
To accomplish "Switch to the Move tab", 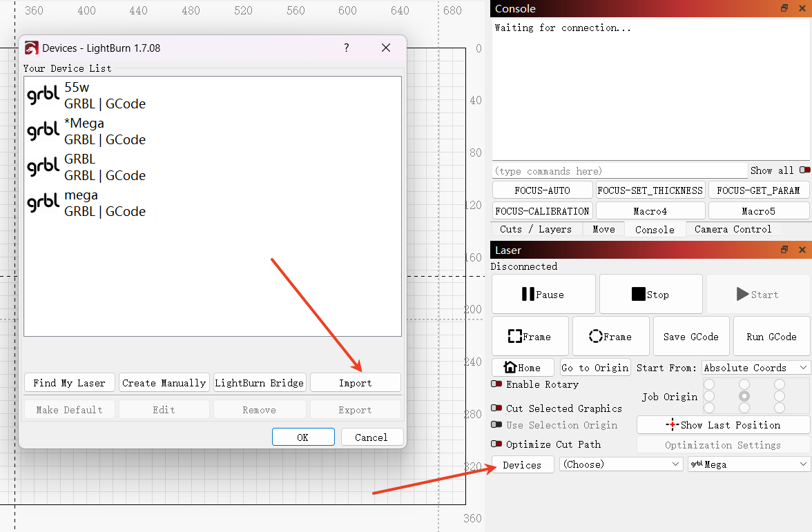I will click(603, 229).
